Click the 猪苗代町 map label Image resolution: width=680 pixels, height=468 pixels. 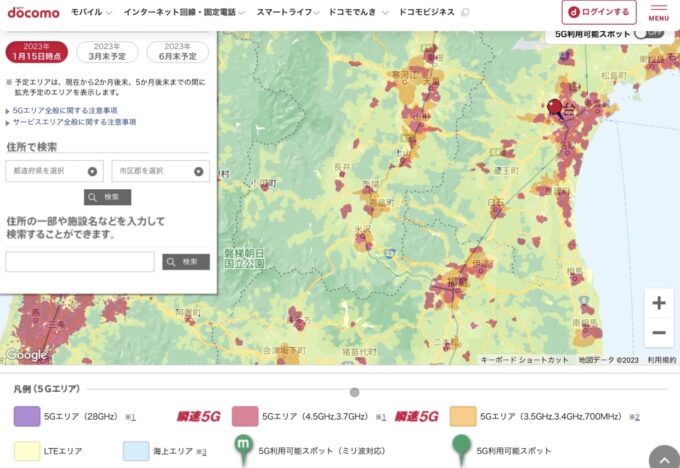coord(359,352)
